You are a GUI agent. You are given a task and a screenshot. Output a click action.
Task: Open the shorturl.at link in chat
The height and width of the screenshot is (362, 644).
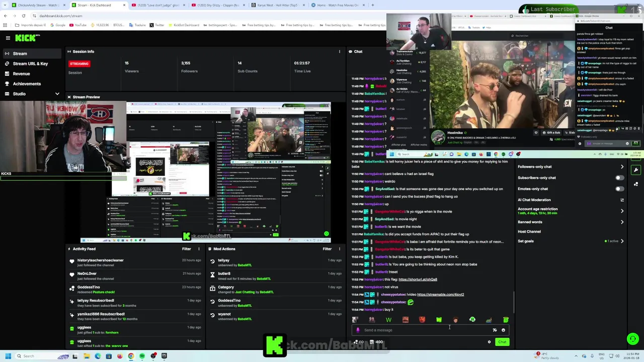coord(418,280)
